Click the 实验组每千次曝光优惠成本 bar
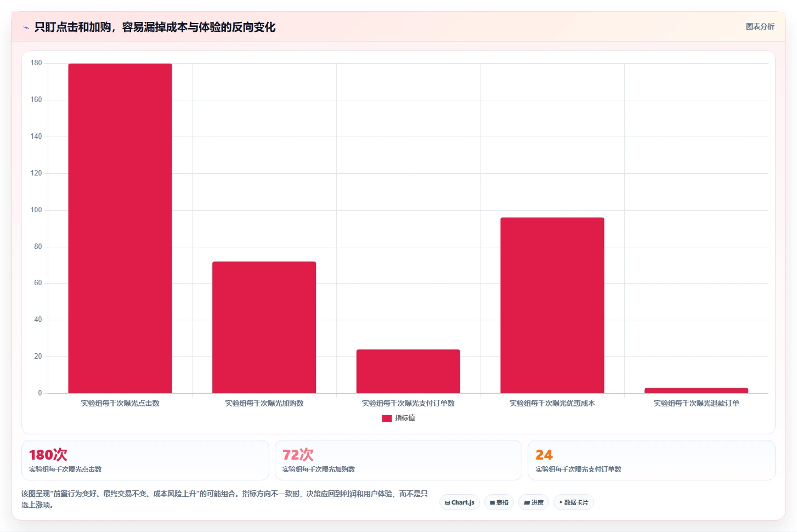Screen dimensions: 797x532 coord(552,305)
